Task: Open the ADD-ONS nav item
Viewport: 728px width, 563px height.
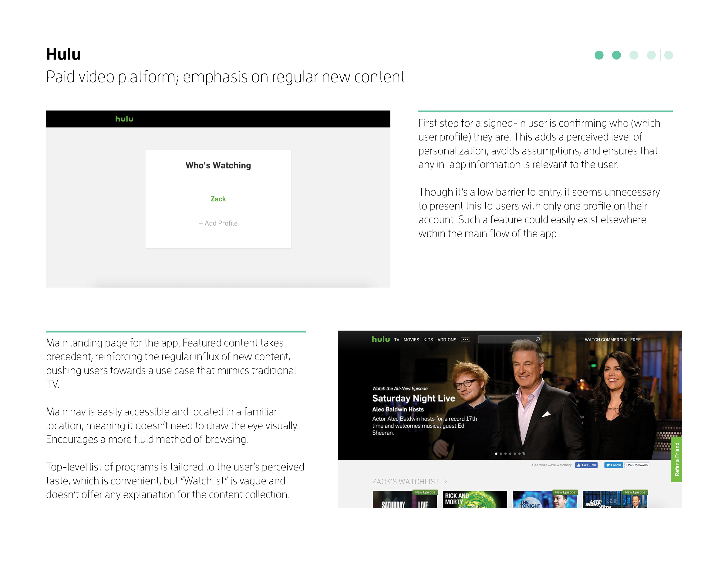Action: click(447, 340)
